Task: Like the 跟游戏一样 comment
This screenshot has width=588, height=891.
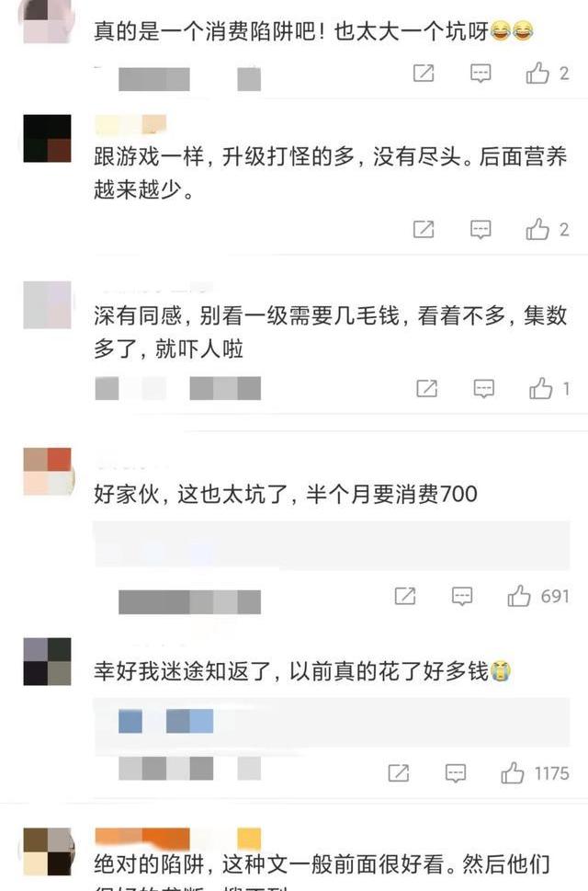Action: click(537, 230)
